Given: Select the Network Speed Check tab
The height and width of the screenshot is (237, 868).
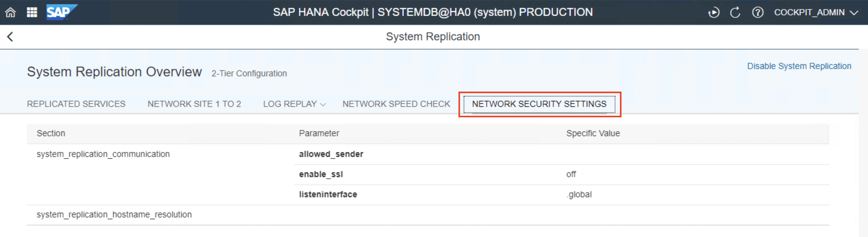Looking at the screenshot, I should (x=396, y=104).
